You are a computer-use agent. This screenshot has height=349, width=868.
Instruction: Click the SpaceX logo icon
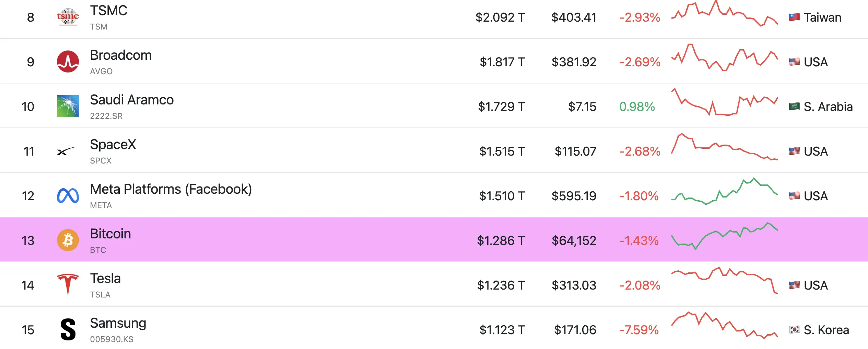point(68,151)
